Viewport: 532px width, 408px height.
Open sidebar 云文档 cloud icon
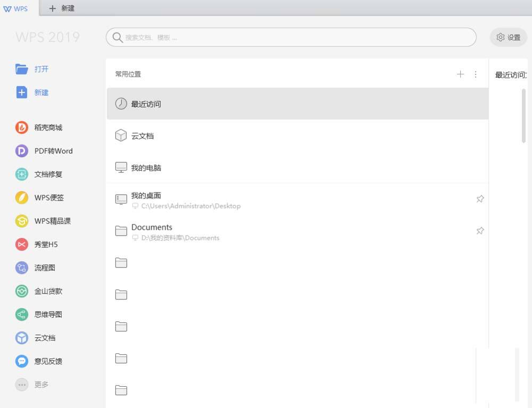tap(22, 338)
